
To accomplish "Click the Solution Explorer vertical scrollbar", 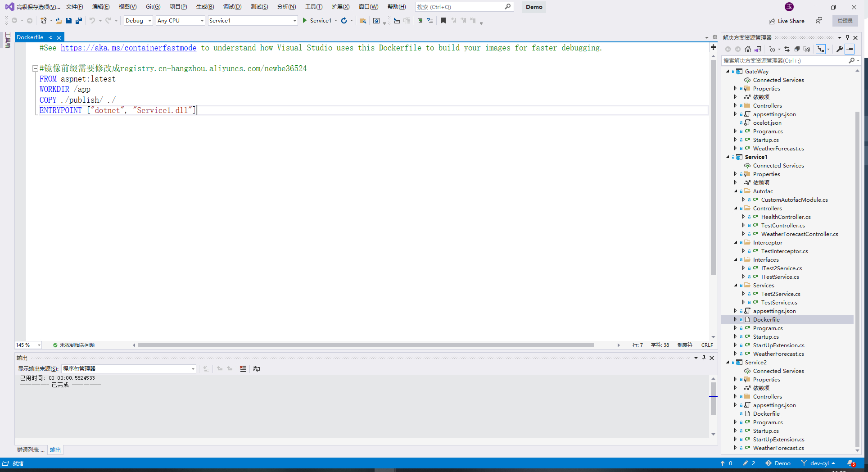I will [x=857, y=279].
